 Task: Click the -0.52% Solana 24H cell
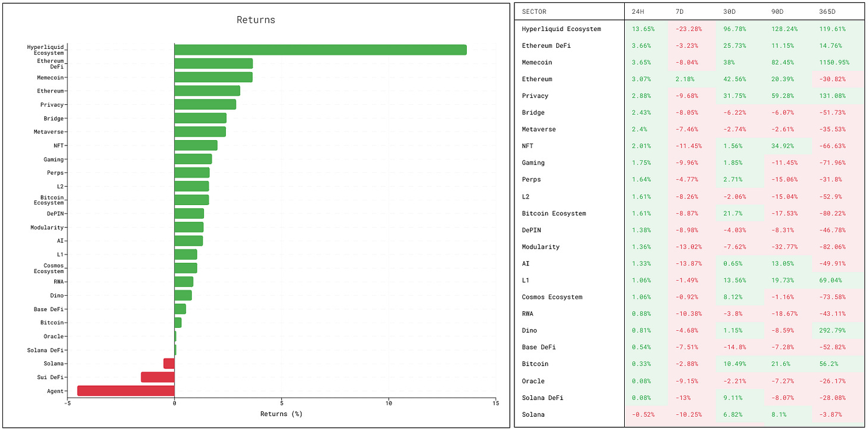pos(644,414)
